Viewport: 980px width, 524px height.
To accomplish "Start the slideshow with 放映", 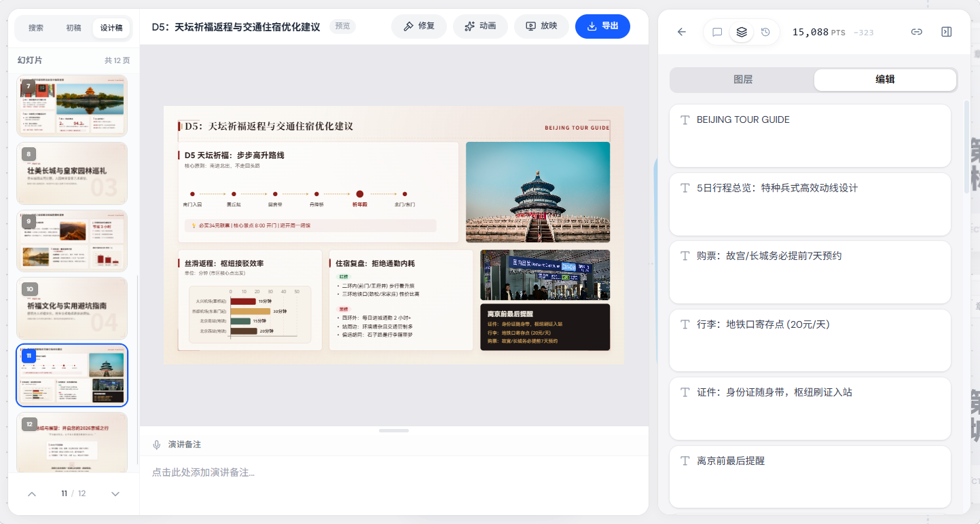I will coord(541,26).
